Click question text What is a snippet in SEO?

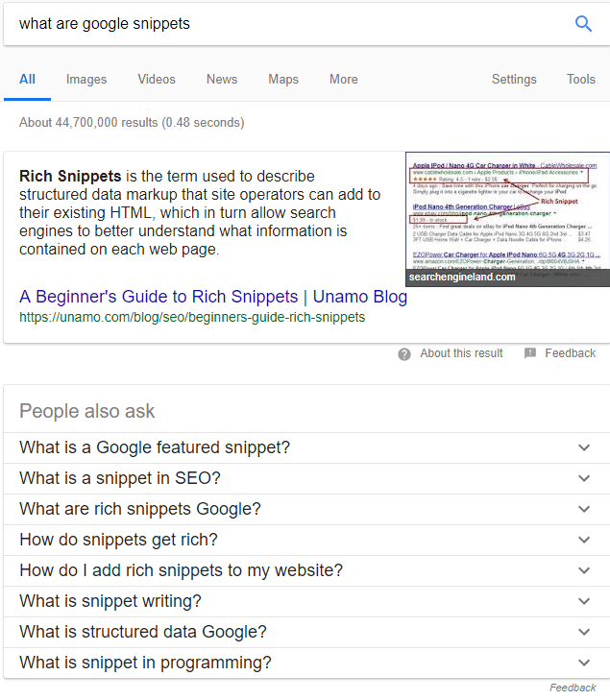pos(120,478)
